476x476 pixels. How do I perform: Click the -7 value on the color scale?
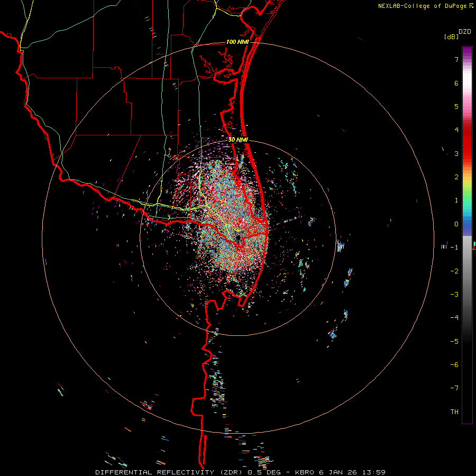coord(454,388)
